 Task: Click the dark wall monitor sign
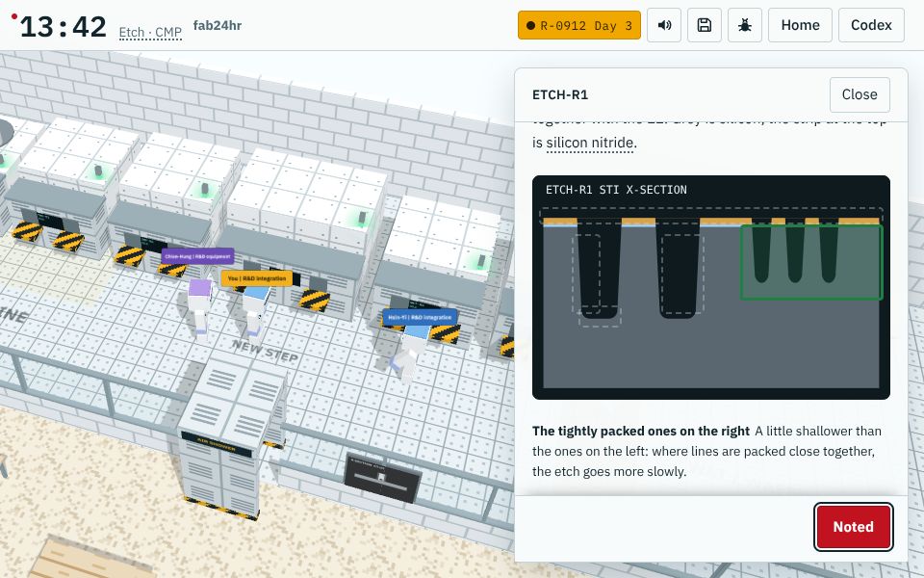(383, 477)
